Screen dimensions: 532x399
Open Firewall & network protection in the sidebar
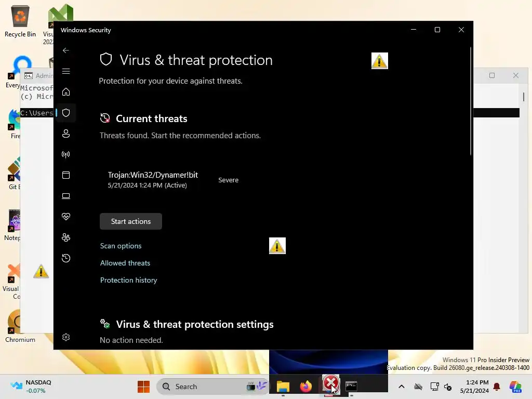(x=66, y=154)
